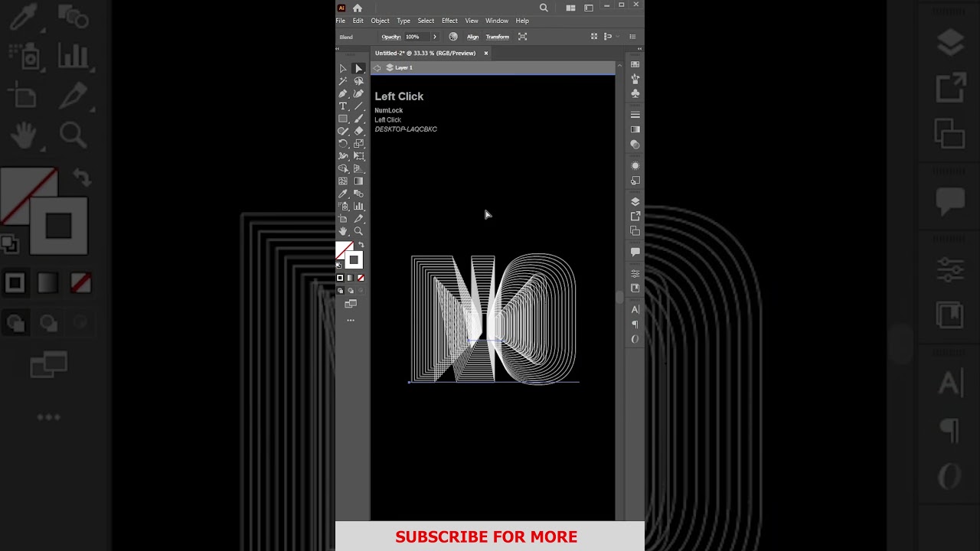Enable Draw Normal mode
980x551 pixels.
[x=340, y=291]
